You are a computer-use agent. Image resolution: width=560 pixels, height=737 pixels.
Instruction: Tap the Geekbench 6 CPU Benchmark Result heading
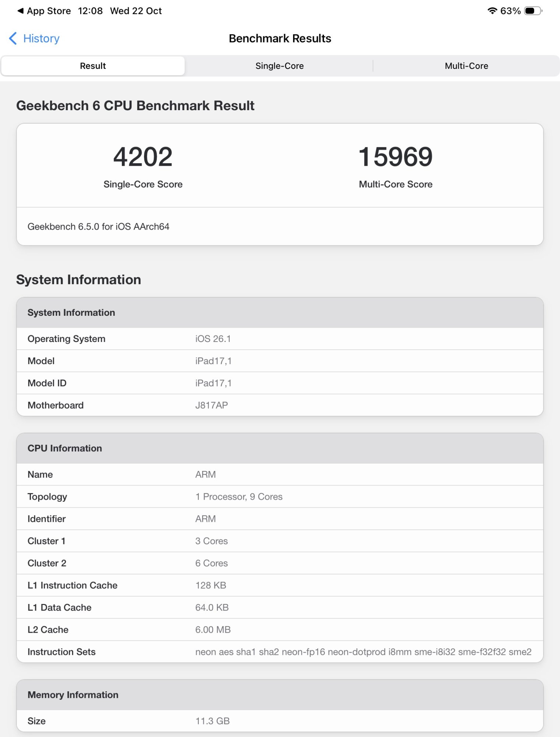(135, 106)
